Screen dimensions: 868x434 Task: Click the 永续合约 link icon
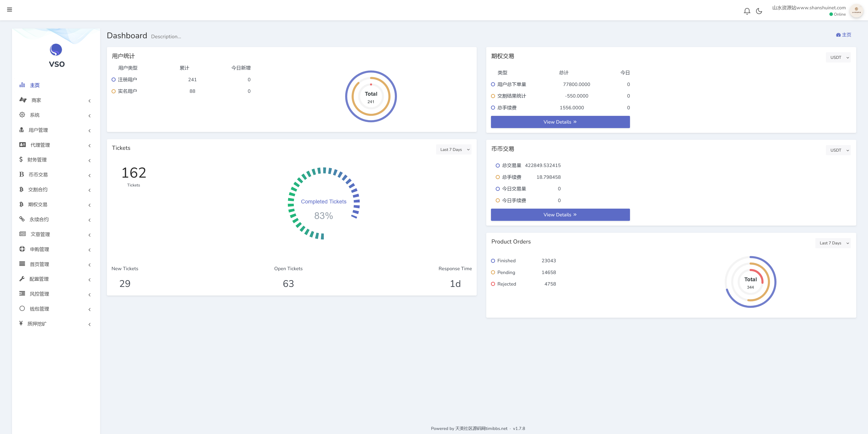(22, 219)
